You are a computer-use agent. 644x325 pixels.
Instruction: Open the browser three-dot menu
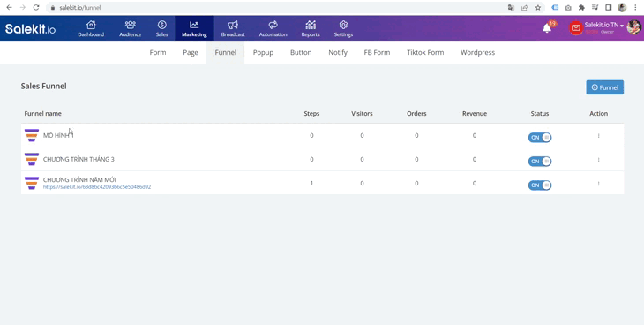pyautogui.click(x=635, y=7)
